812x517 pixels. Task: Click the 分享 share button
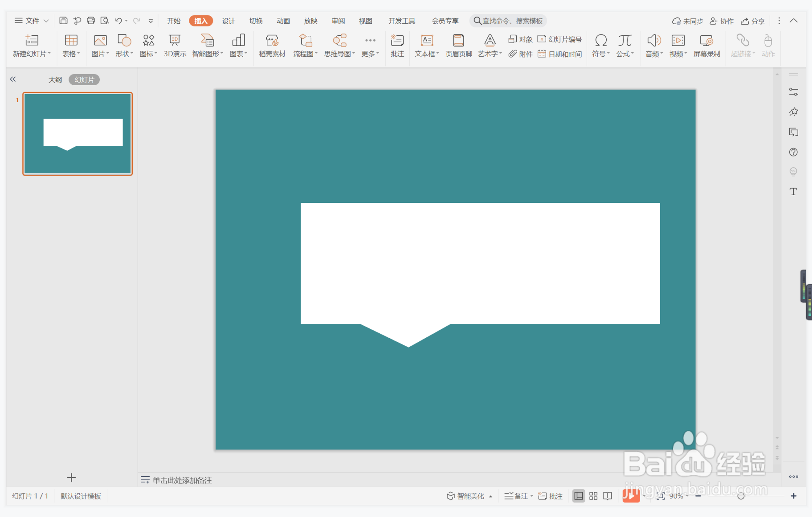753,21
